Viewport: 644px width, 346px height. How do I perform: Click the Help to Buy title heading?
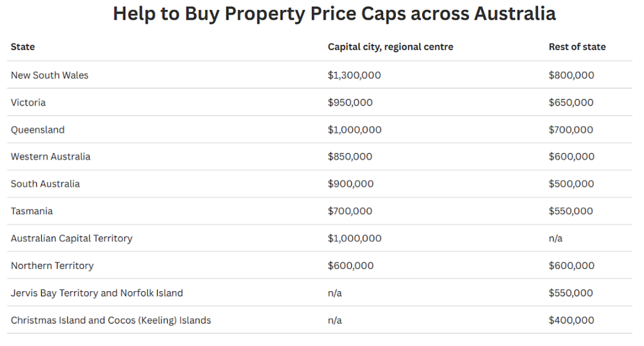point(335,14)
